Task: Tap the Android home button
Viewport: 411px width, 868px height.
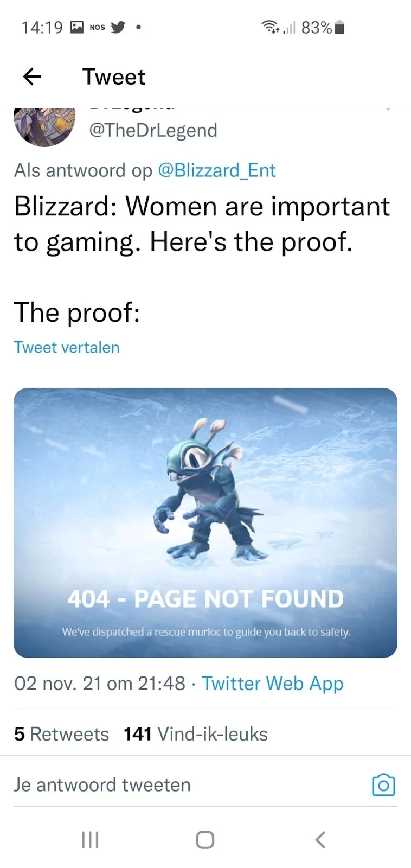Action: click(x=205, y=840)
